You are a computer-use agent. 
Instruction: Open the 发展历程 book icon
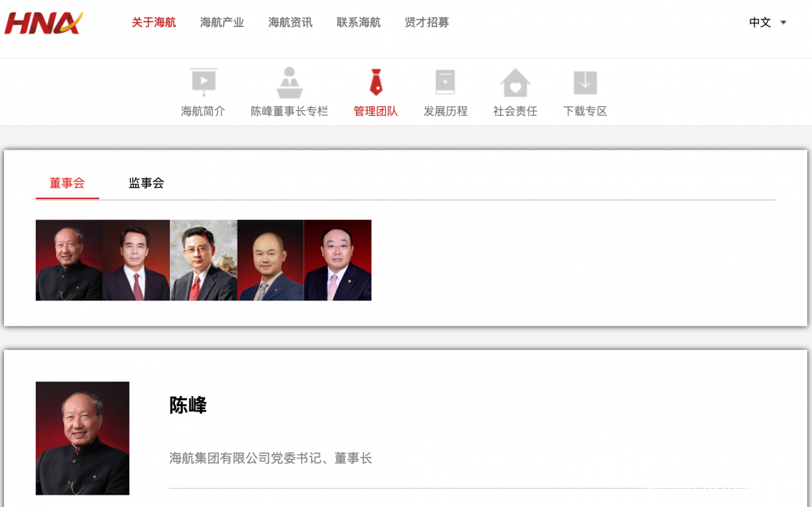(x=445, y=83)
